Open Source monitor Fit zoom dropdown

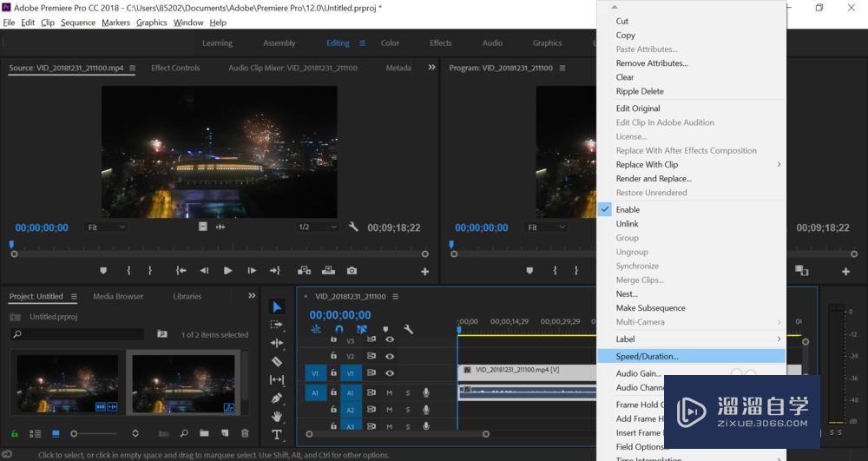coord(106,227)
